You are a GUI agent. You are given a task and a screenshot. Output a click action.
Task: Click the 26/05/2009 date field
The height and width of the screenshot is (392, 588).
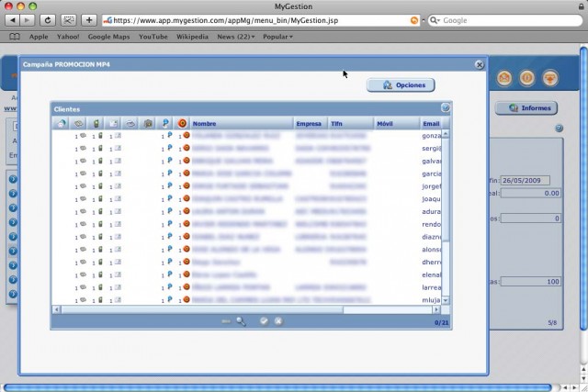(x=526, y=180)
